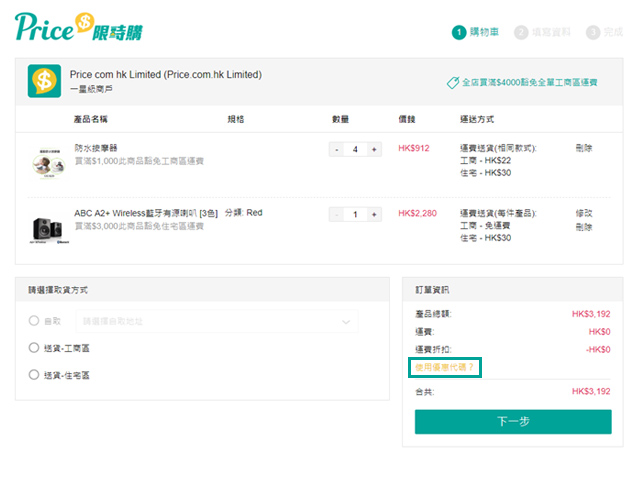The height and width of the screenshot is (480, 640).
Task: Click the Price.com.hk merchant avatar icon
Action: tap(43, 81)
